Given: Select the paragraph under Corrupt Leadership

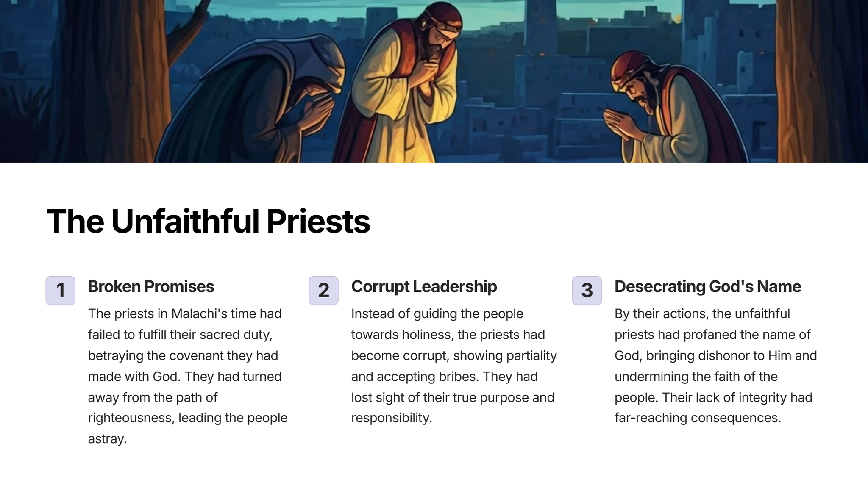Looking at the screenshot, I should (453, 366).
